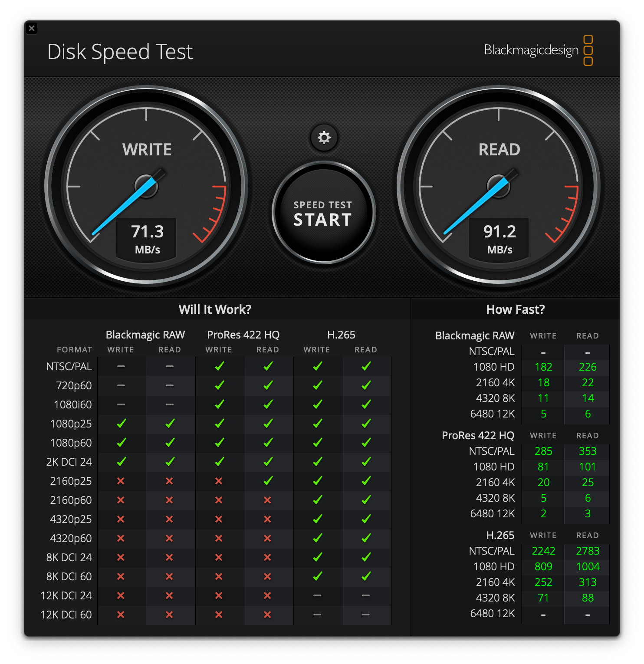The width and height of the screenshot is (644, 664).
Task: Click Blackmagic RAW read cross for 4320p25
Action: click(x=169, y=519)
